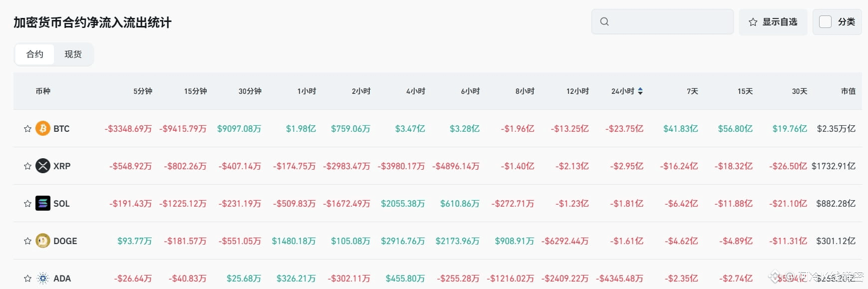Select SOL 15-day value -$11.88亿

[733, 204]
